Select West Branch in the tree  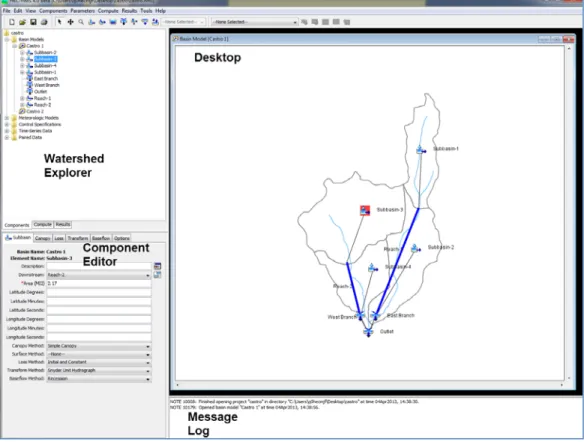point(47,85)
